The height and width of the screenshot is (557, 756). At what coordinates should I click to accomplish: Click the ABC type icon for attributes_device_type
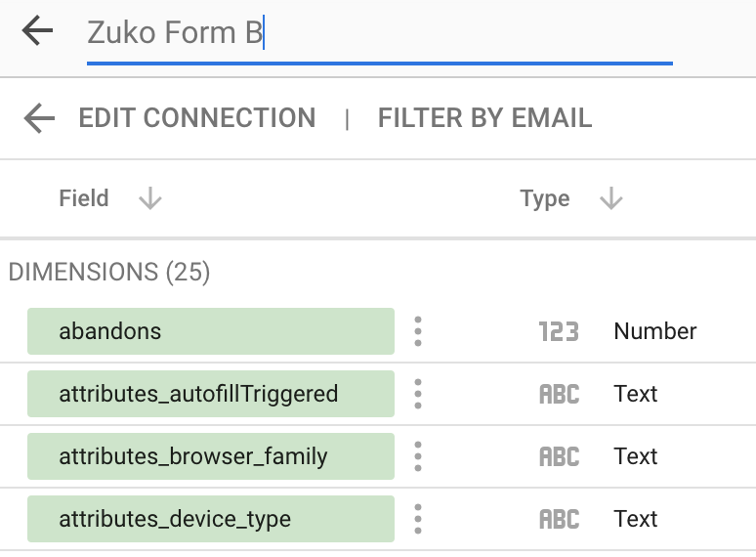(x=559, y=520)
